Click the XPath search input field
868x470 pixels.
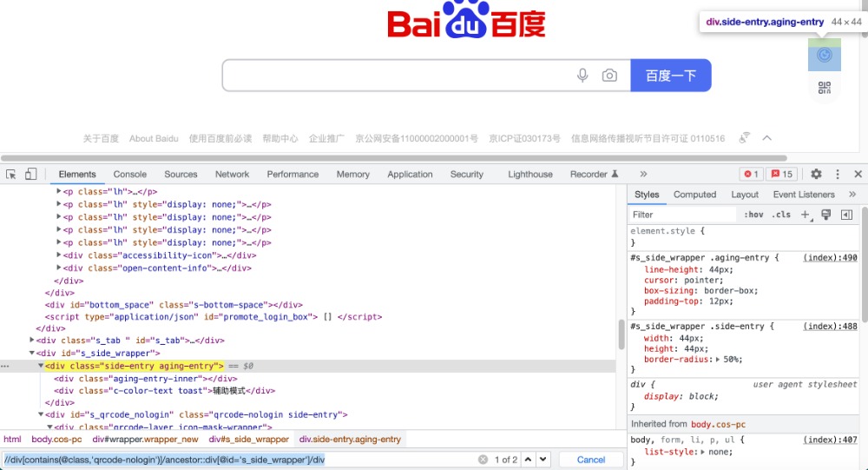click(240, 460)
